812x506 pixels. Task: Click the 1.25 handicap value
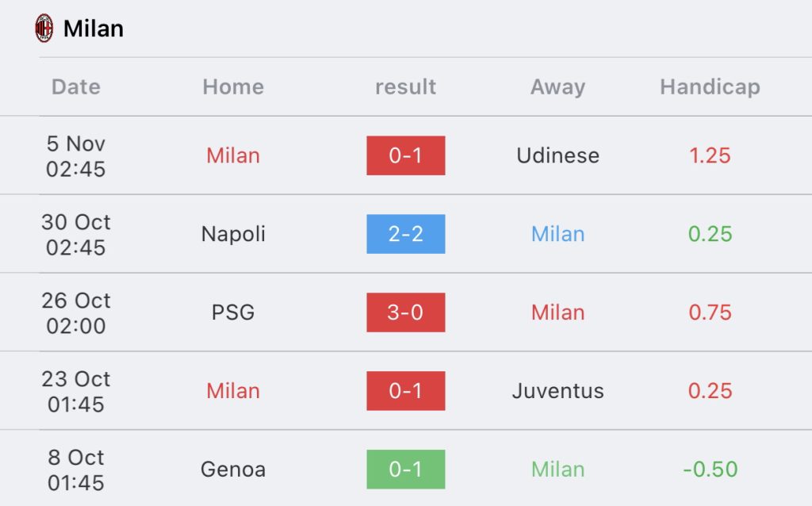tap(710, 155)
